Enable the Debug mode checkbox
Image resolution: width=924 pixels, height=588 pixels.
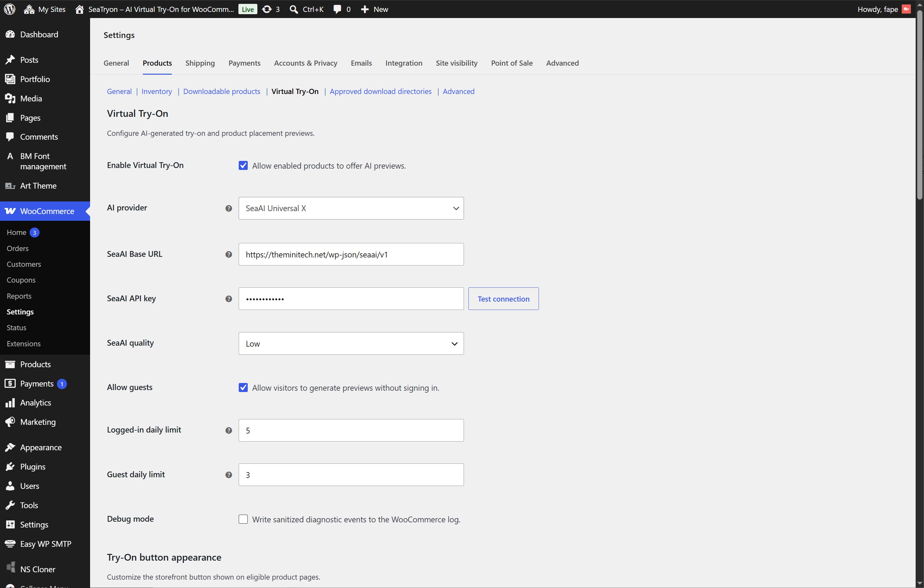243,519
